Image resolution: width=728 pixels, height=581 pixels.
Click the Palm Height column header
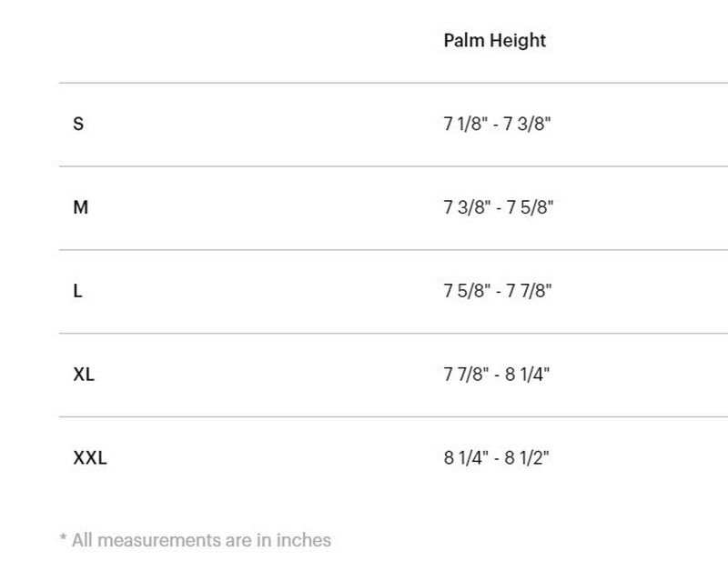tap(494, 41)
